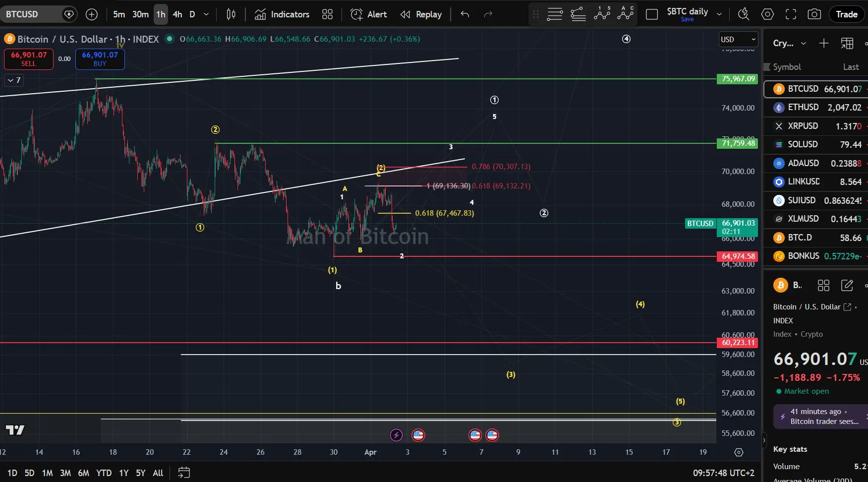
Task: Grab the favorites drawing toolbar drag handle
Action: (536, 14)
